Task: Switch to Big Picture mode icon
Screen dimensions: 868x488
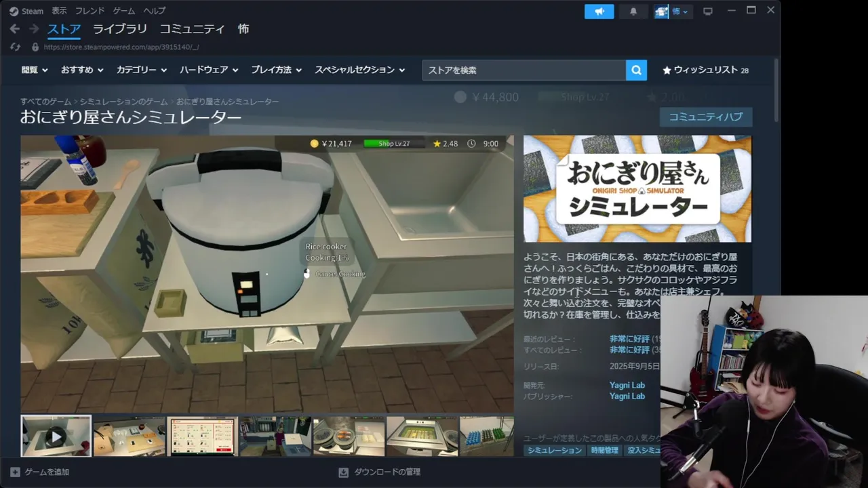Action: tap(708, 12)
